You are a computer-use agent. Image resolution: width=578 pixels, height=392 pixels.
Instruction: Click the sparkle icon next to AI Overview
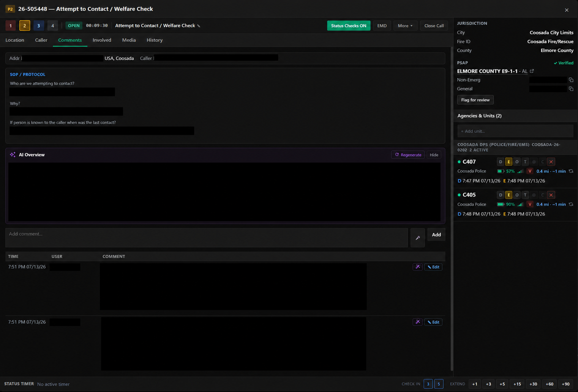coord(13,154)
